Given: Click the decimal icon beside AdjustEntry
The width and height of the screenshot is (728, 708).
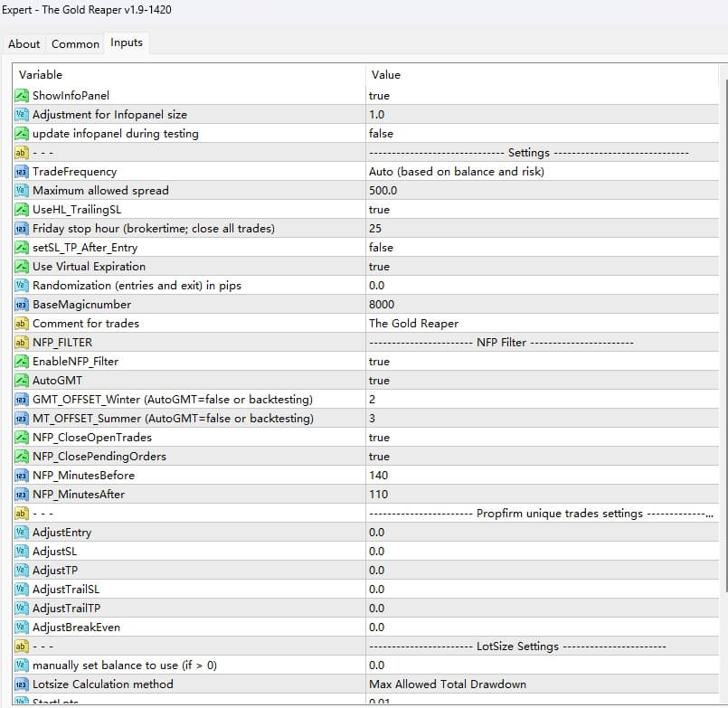Looking at the screenshot, I should [20, 532].
